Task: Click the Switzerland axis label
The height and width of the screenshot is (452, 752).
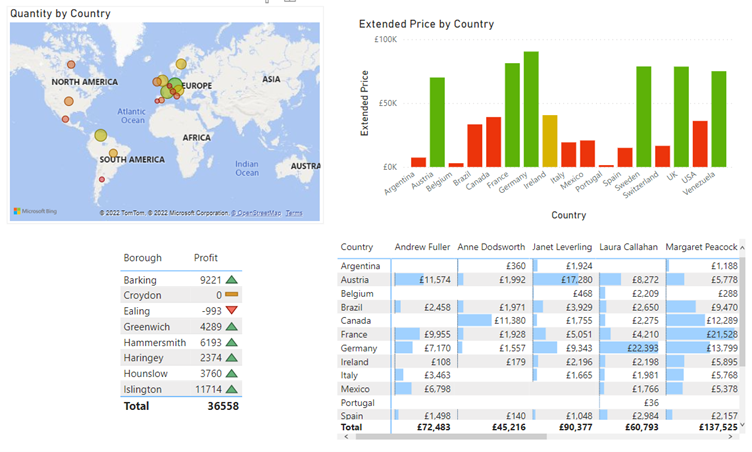Action: [x=641, y=185]
